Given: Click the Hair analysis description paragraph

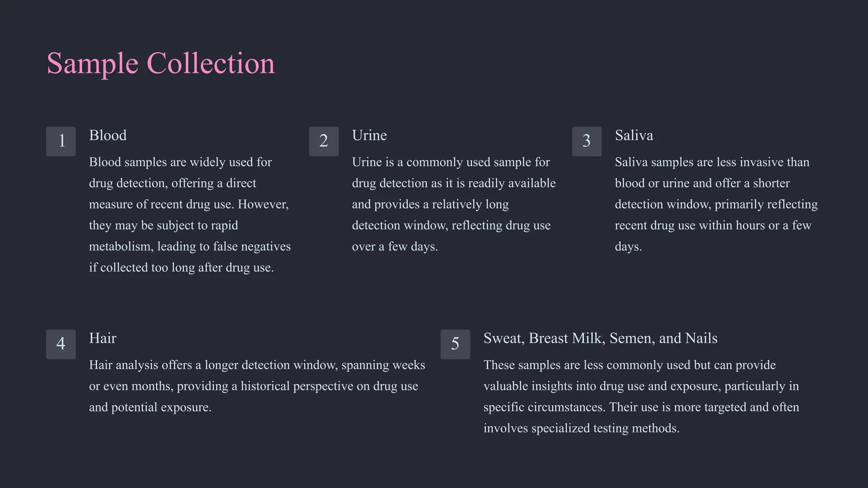Looking at the screenshot, I should click(x=257, y=386).
